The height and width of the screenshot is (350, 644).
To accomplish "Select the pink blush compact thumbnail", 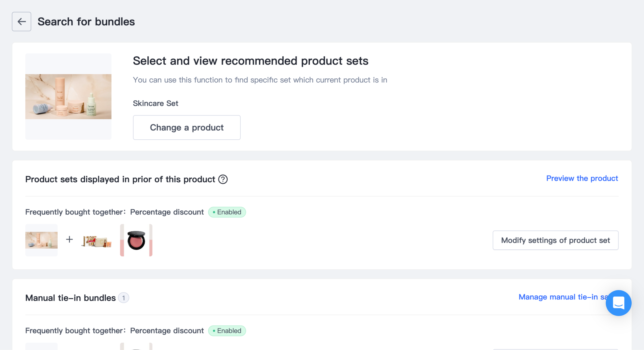I will point(136,240).
